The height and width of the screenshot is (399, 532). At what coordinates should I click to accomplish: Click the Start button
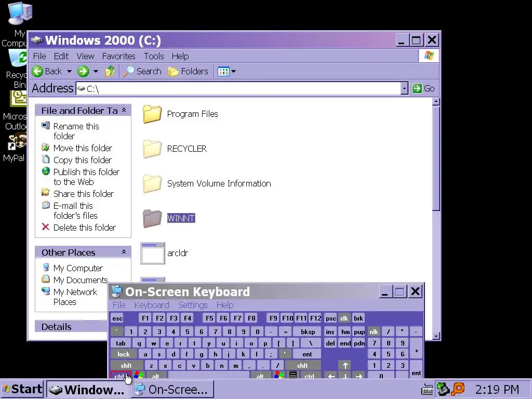[x=22, y=389]
